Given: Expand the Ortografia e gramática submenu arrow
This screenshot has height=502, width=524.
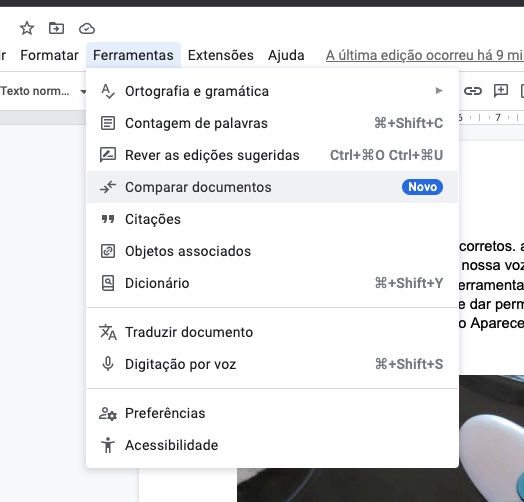Looking at the screenshot, I should click(439, 91).
